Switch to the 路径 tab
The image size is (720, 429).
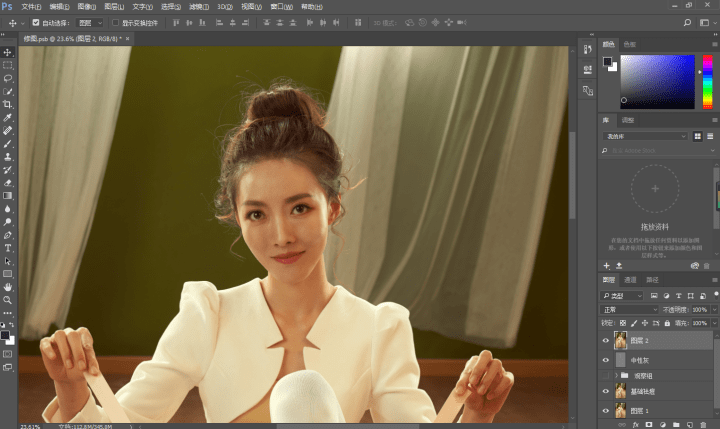[652, 280]
